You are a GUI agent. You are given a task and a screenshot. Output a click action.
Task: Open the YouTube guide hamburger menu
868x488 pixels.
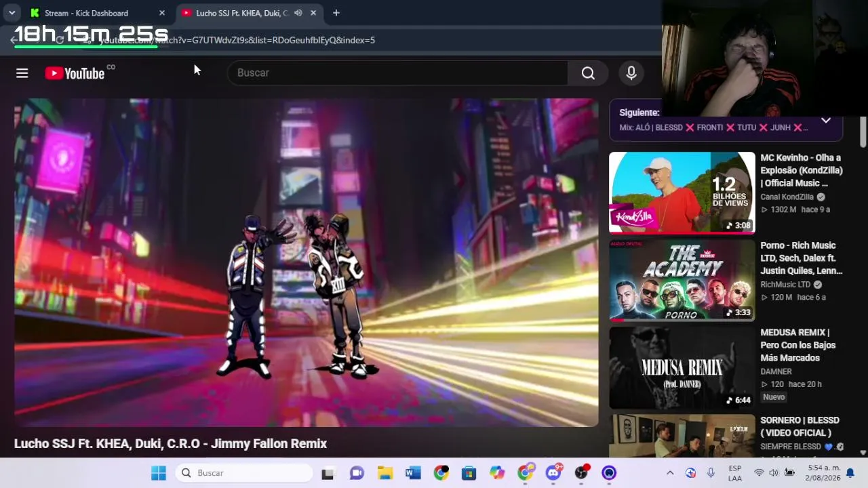click(x=22, y=73)
